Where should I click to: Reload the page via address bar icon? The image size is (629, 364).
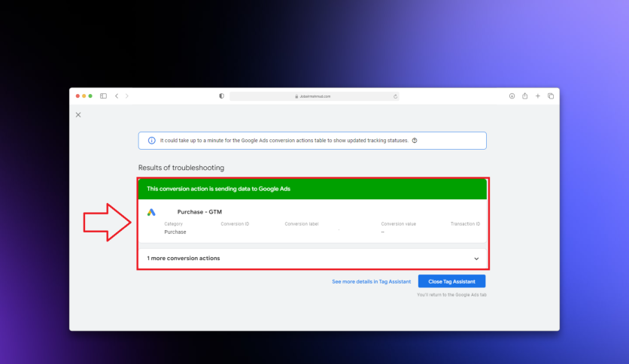click(395, 96)
